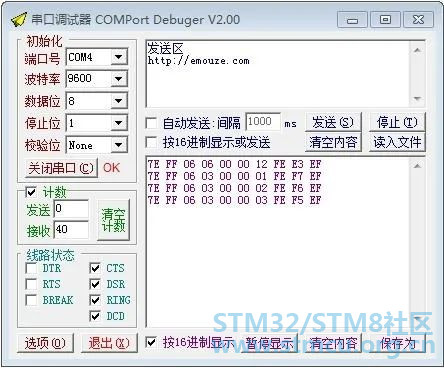Image resolution: width=444 pixels, height=368 pixels.
Task: Toggle bottom 按16进制显示 hex display checkbox
Action: (x=151, y=342)
